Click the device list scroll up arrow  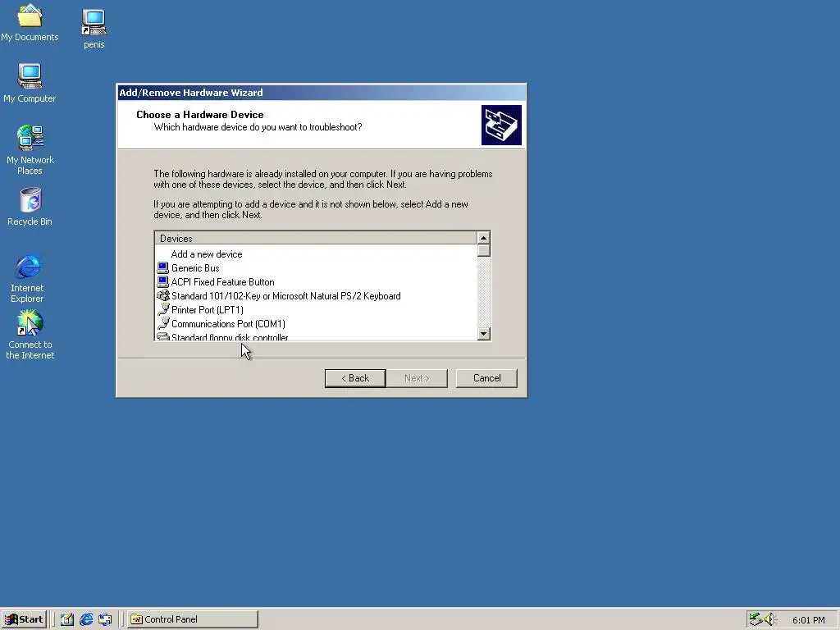click(x=483, y=238)
